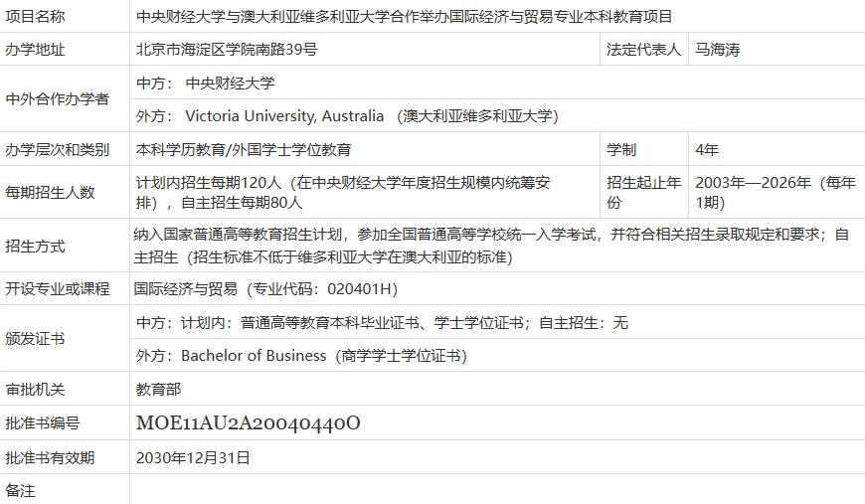Click approval number MOE11AU2A20040440O
The image size is (865, 504).
coord(249,422)
